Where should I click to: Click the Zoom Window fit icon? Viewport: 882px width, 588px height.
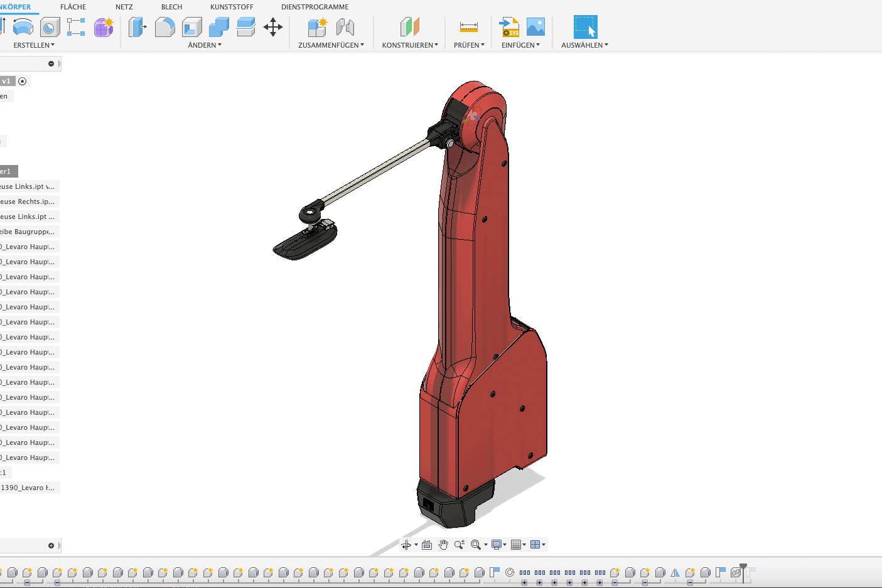476,545
